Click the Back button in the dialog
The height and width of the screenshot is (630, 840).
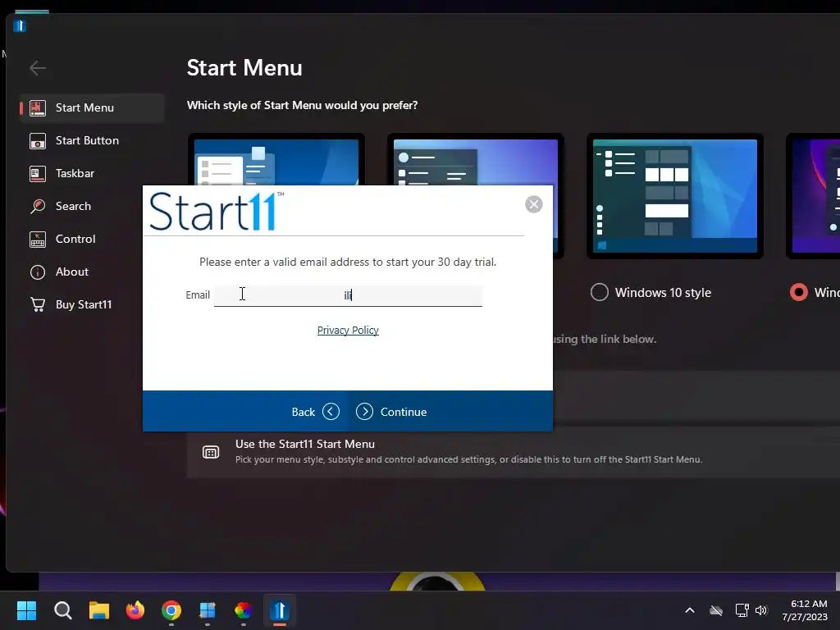[315, 412]
